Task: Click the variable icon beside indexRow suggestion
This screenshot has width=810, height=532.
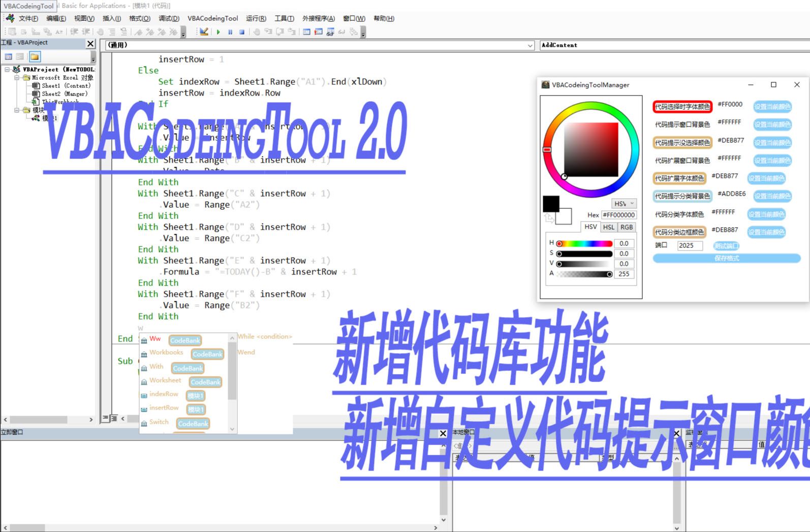Action: pyautogui.click(x=144, y=396)
